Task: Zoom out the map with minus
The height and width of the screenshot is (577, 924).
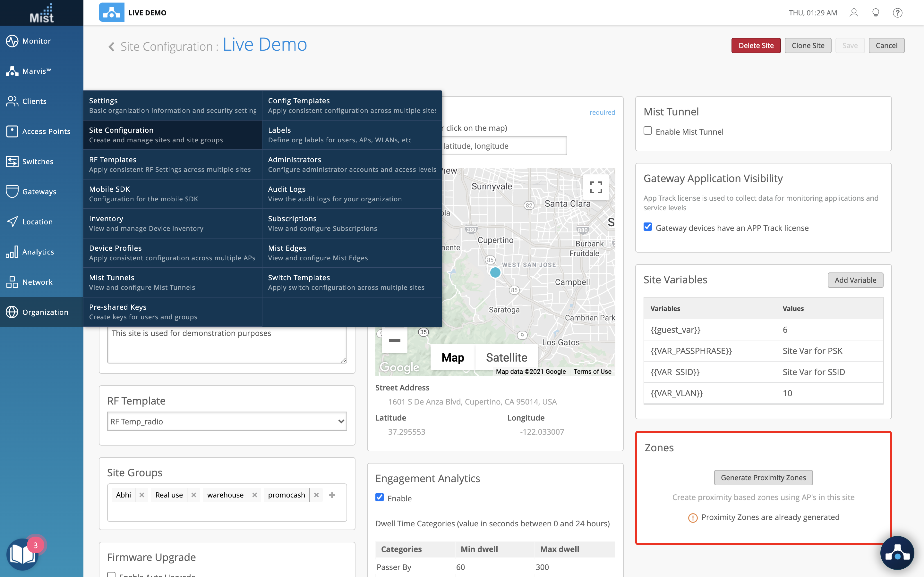Action: pos(394,340)
